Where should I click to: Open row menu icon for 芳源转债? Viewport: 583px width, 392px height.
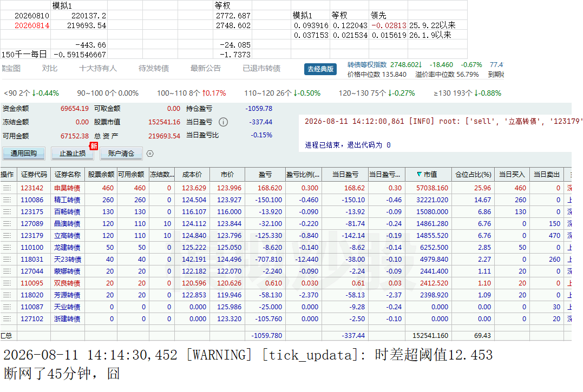(x=7, y=295)
